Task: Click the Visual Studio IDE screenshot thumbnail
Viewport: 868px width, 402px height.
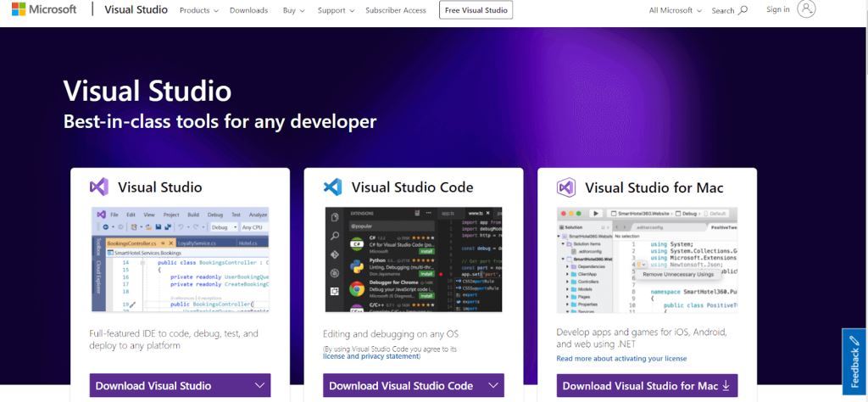Action: pyautogui.click(x=180, y=260)
